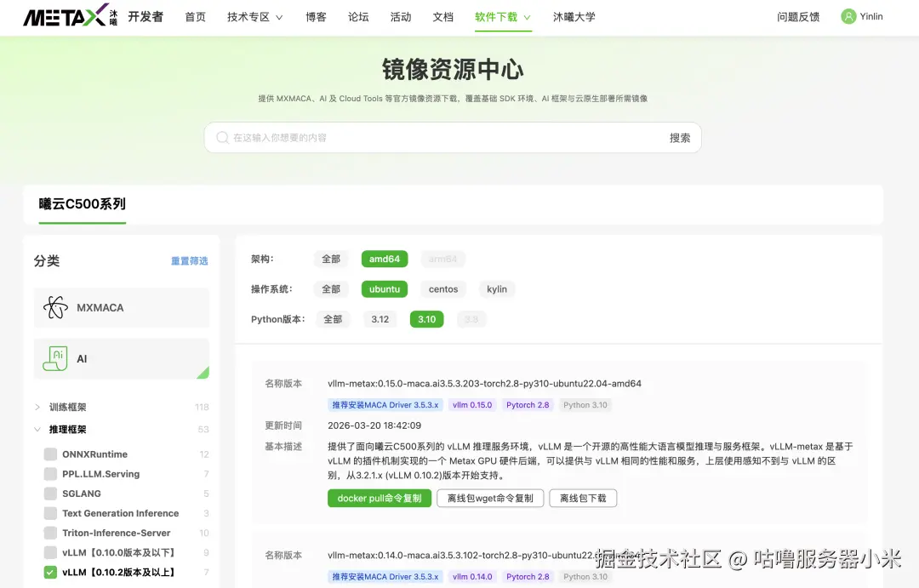Click the 重置筛选 link
Screen dimensions: 919x588
189,261
